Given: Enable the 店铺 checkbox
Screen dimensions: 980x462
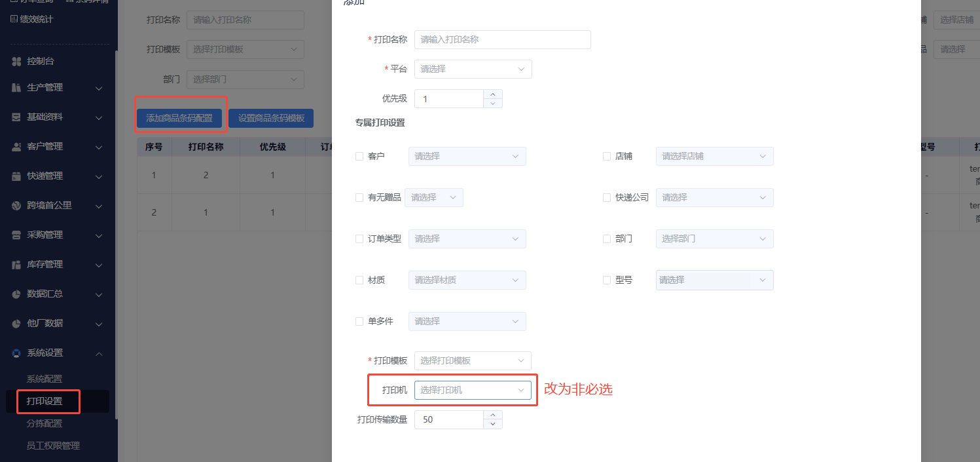Looking at the screenshot, I should coord(607,157).
